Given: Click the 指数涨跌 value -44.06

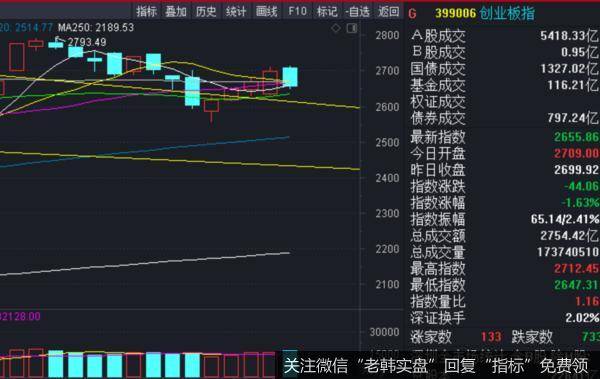Looking at the screenshot, I should coord(581,186).
